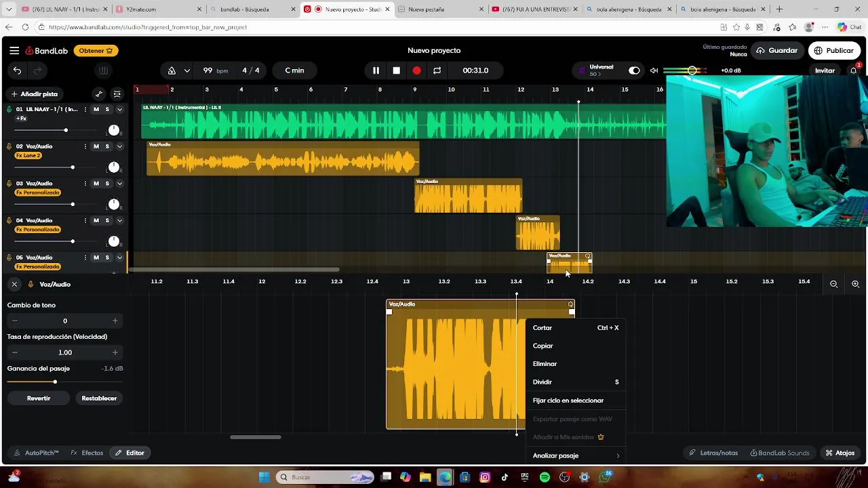The image size is (868, 488).
Task: Solo track 02 Voz/Audio
Action: point(107,146)
